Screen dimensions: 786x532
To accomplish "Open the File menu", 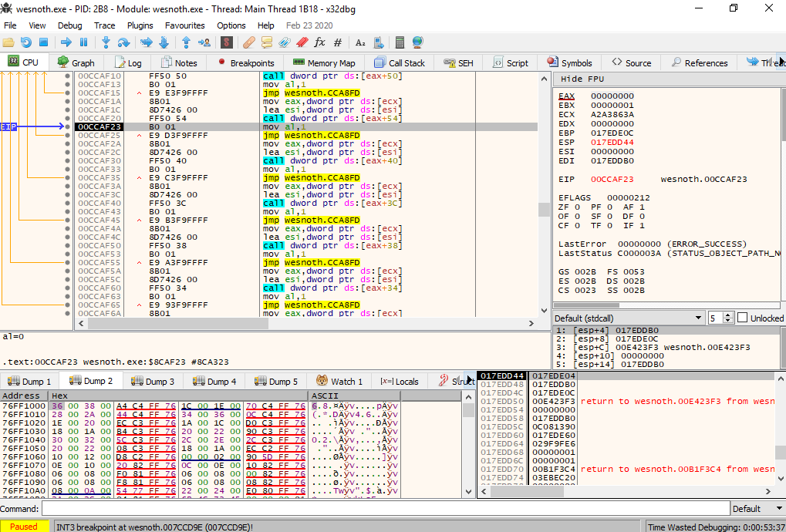I will click(10, 25).
